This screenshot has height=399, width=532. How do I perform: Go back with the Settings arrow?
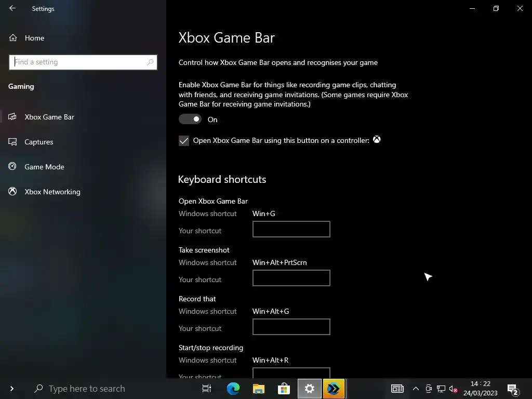pyautogui.click(x=12, y=8)
